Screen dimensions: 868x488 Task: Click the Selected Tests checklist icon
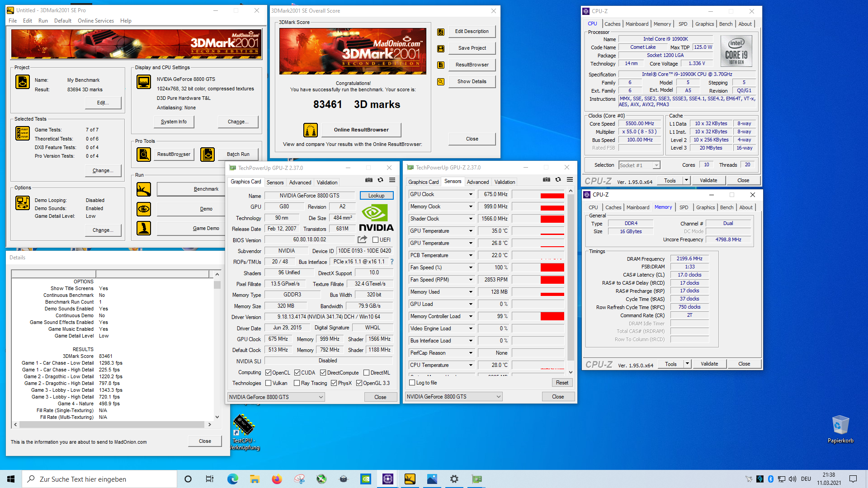23,133
